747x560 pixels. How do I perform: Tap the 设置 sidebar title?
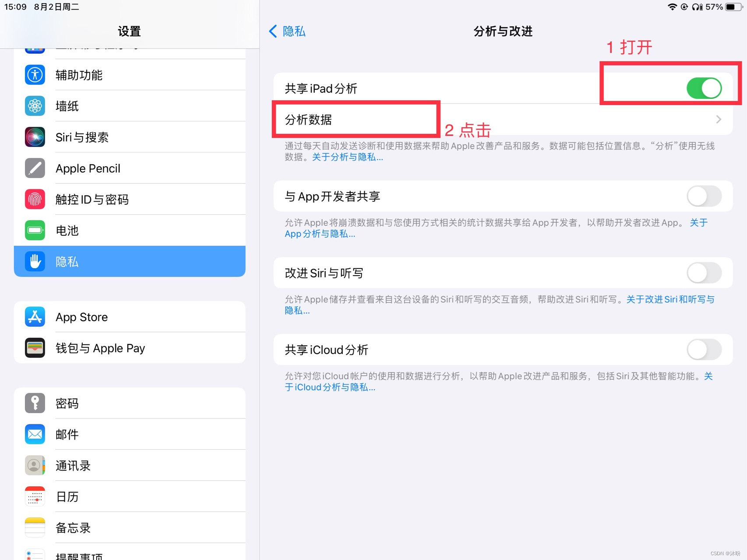click(130, 31)
